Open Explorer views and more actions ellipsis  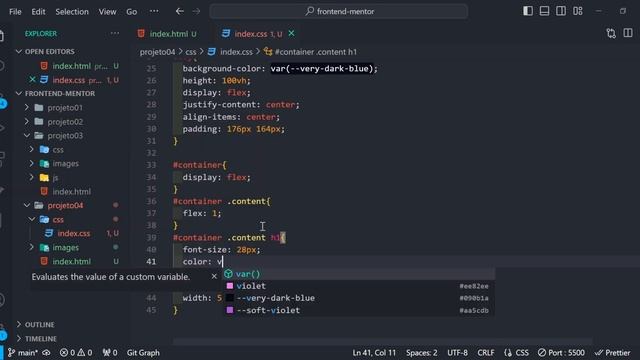pyautogui.click(x=115, y=33)
